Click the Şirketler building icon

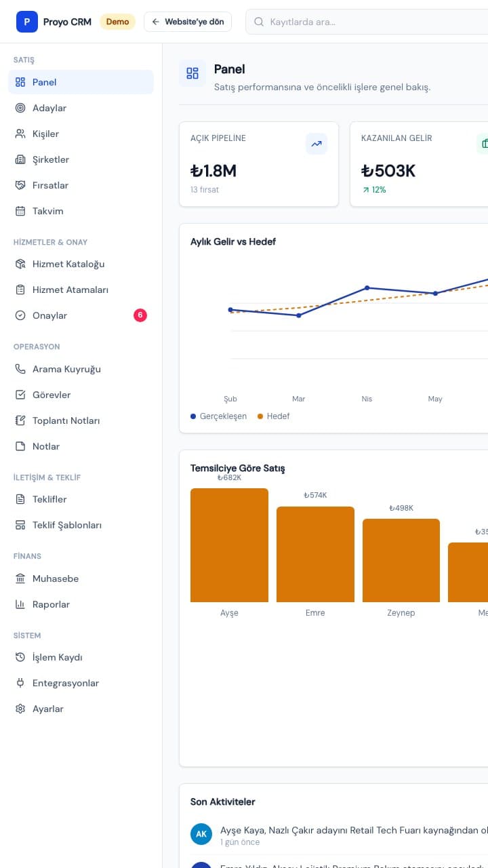pyautogui.click(x=20, y=159)
